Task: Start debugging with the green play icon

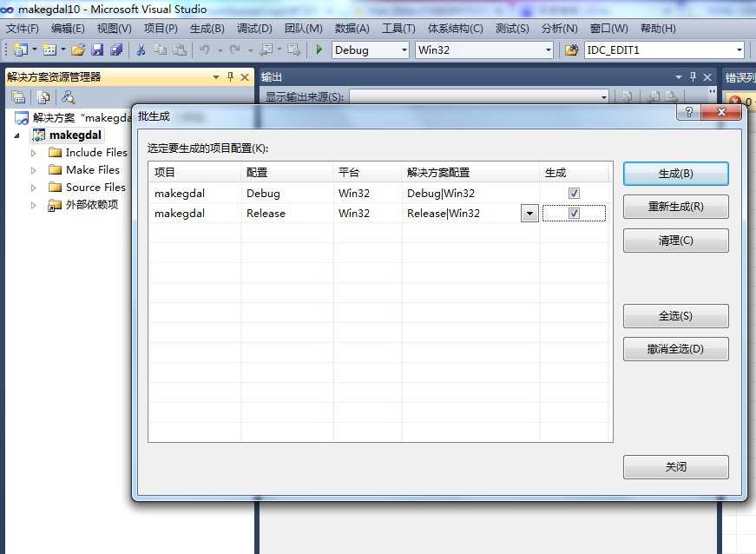Action: coord(319,49)
